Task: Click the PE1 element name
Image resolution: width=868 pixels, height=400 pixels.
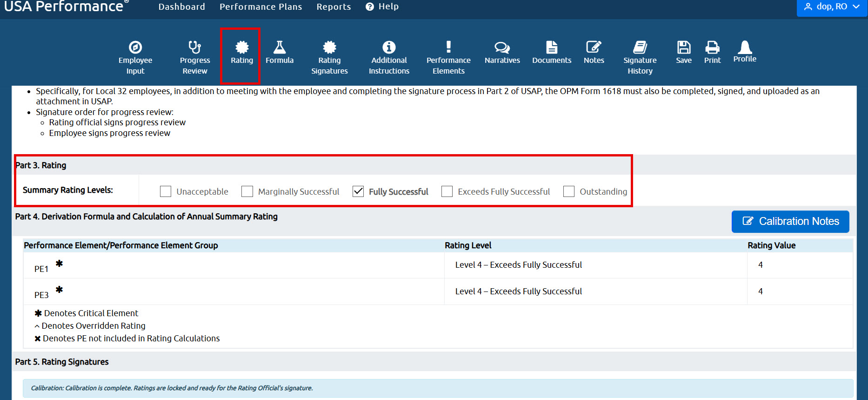Action: point(41,269)
